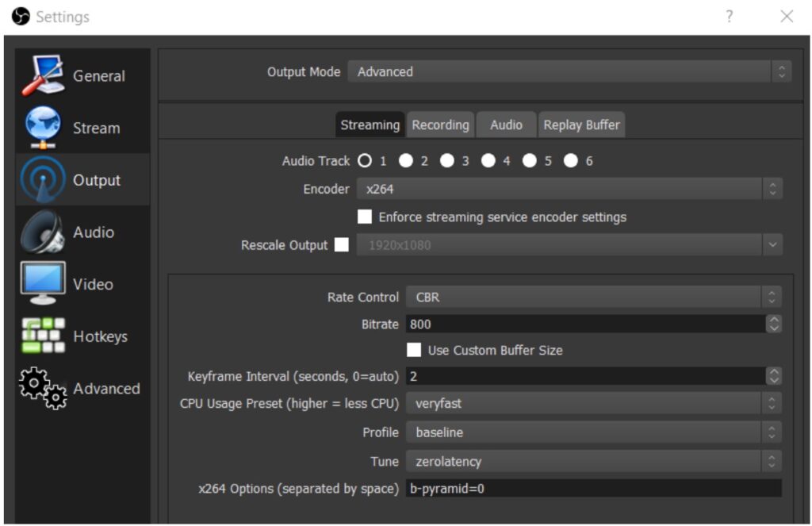Enable Enforce streaming service encoder settings
The width and height of the screenshot is (812, 526).
365,216
